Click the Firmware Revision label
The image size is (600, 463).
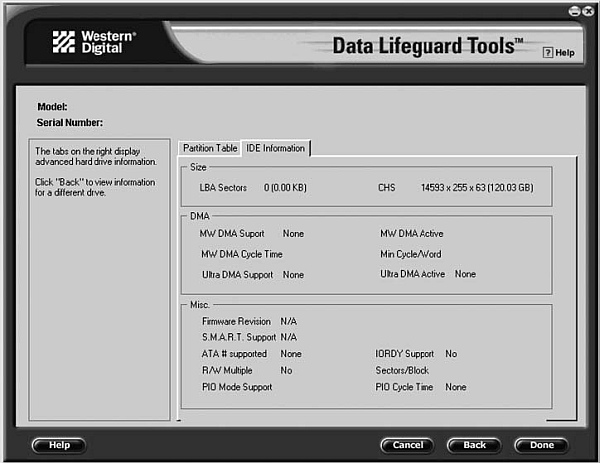point(236,321)
